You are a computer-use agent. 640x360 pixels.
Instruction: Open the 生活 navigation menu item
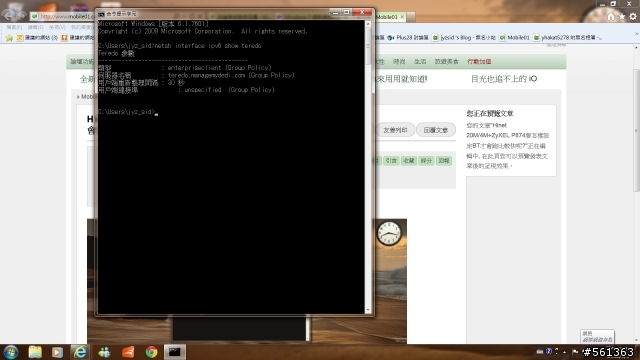click(x=420, y=62)
